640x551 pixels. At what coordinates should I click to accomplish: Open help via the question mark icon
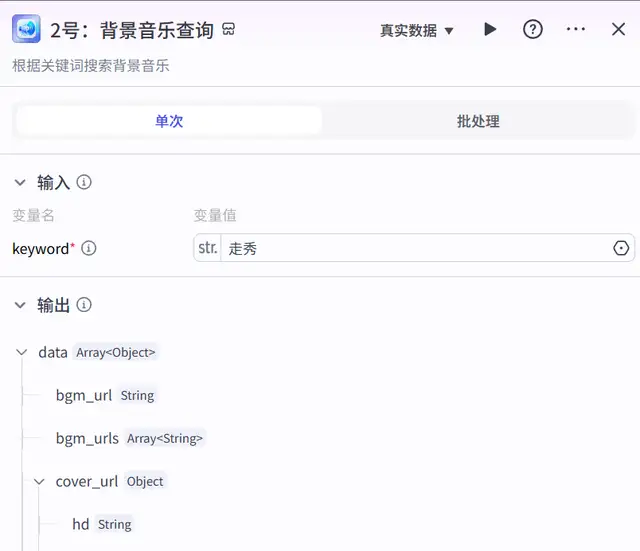[x=533, y=29]
